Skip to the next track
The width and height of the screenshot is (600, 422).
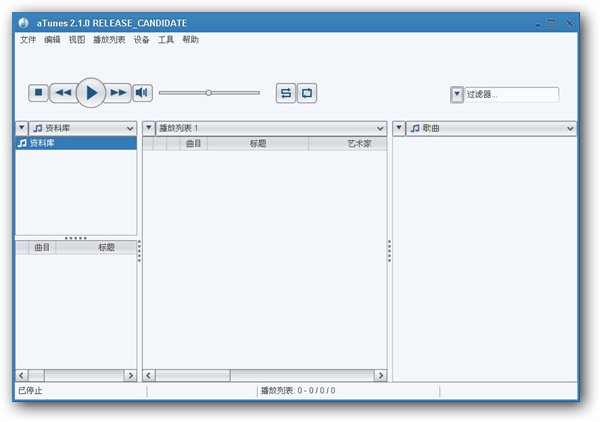click(x=118, y=93)
